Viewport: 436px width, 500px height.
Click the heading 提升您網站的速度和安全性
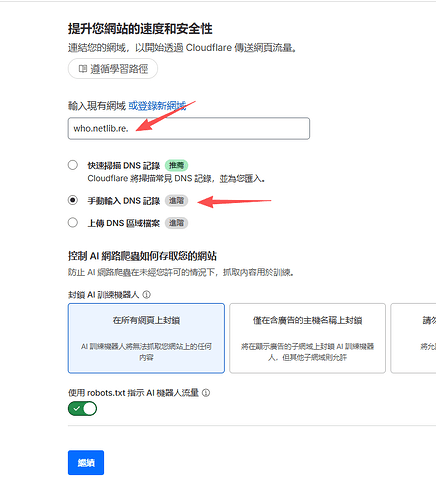click(140, 29)
